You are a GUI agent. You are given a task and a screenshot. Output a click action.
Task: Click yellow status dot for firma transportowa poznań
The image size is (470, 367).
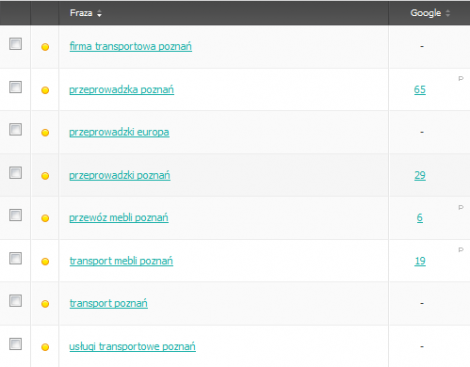click(x=45, y=47)
